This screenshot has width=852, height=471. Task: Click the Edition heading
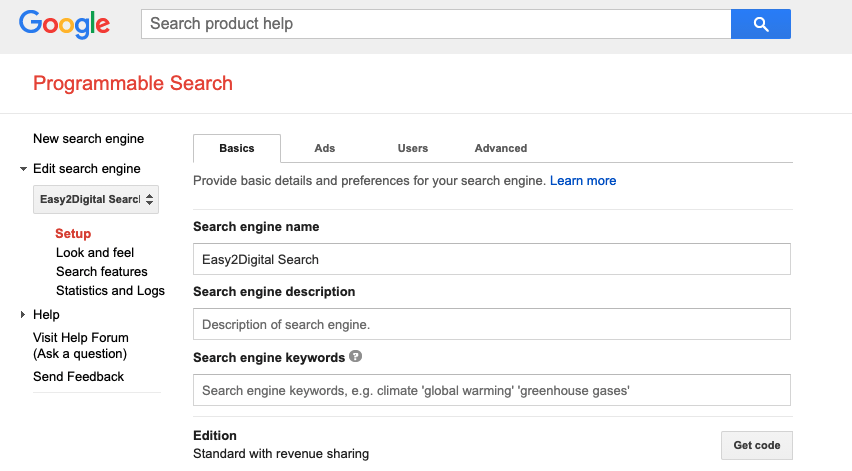click(215, 436)
